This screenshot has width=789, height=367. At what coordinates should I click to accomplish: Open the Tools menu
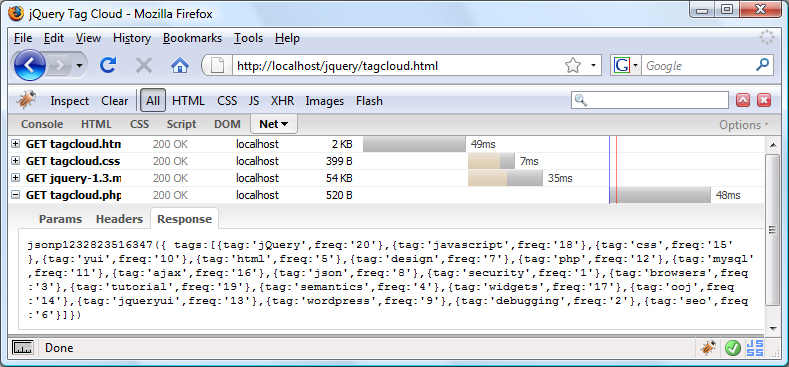click(249, 38)
